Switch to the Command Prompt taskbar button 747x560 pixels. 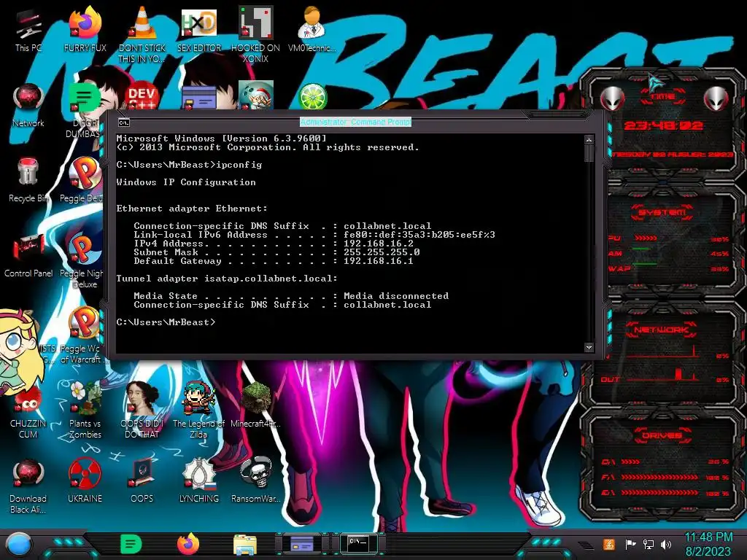(359, 543)
